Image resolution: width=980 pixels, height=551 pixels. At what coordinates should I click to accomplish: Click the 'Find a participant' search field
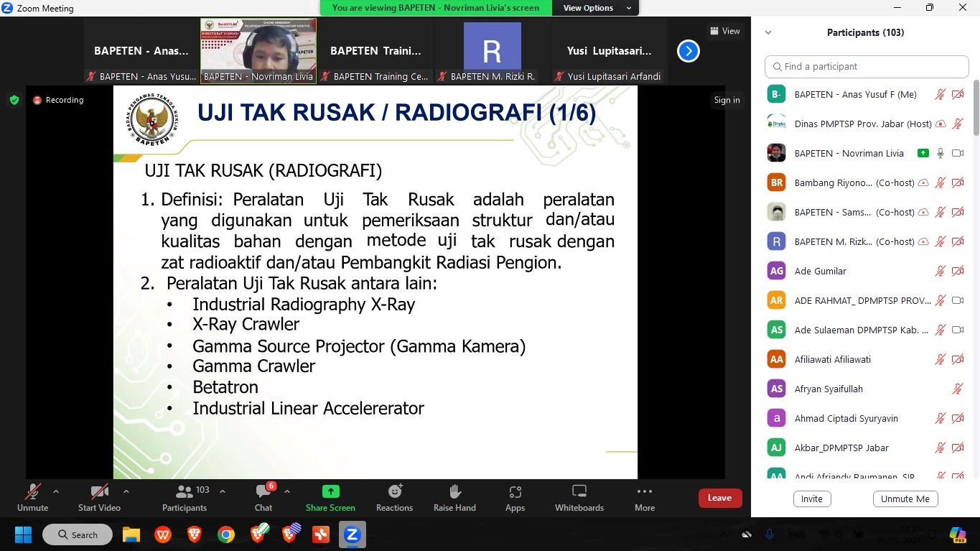coord(867,66)
